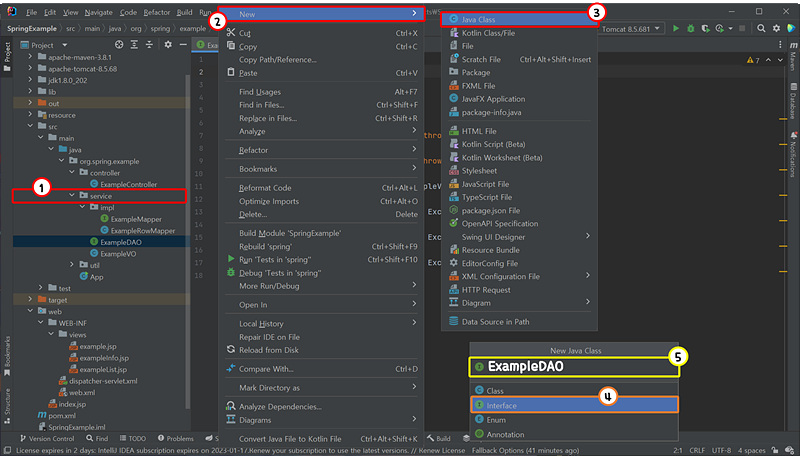Expand the target folder node
Screen dimensions: 800x456
click(x=30, y=299)
